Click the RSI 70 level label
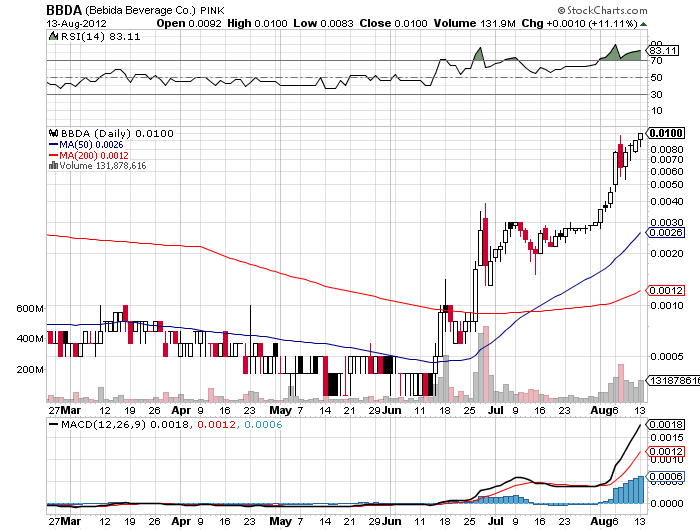 [x=656, y=61]
